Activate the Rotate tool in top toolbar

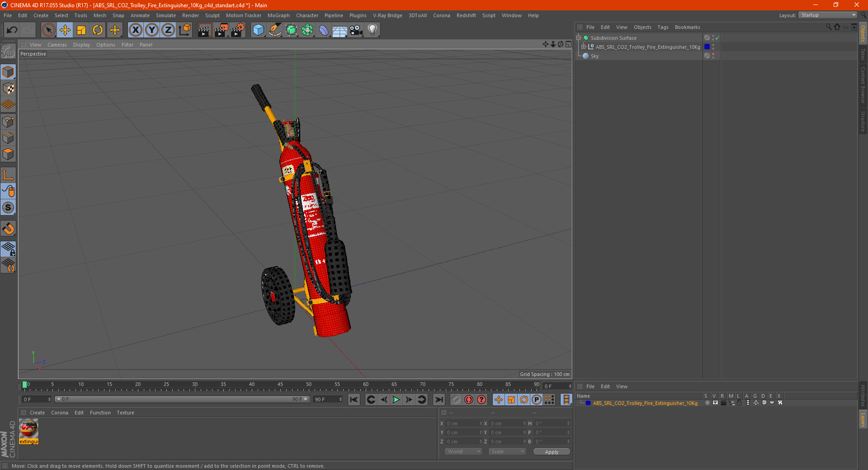[x=98, y=30]
